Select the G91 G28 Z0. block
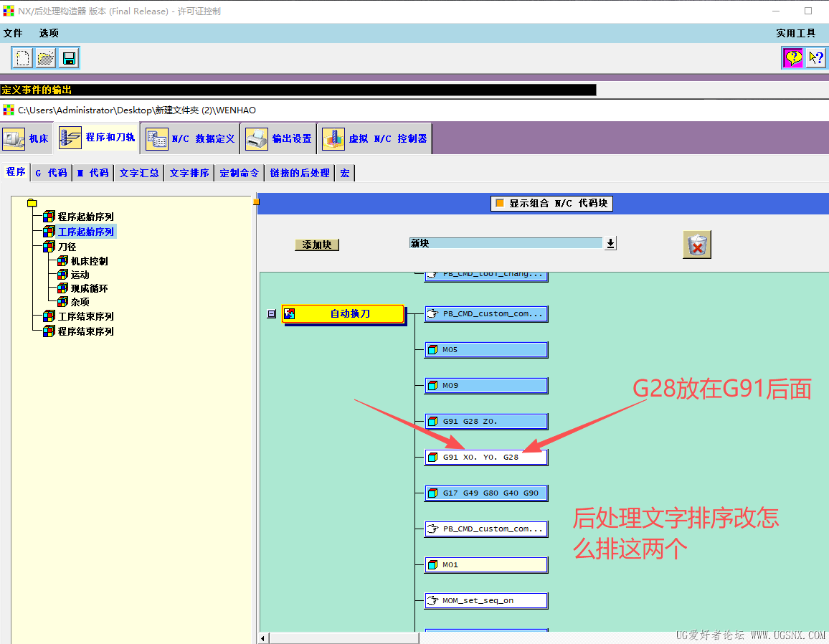Screen dimensions: 829x644 click(x=486, y=422)
